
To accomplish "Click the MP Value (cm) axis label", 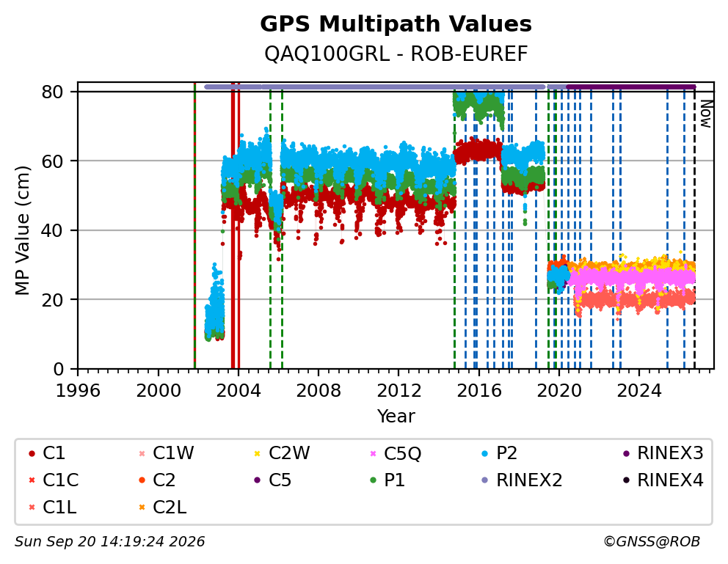I will pyautogui.click(x=22, y=230).
